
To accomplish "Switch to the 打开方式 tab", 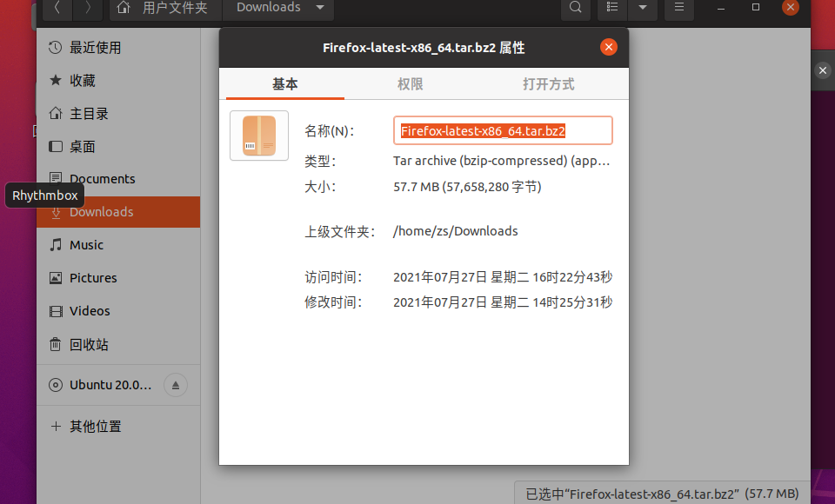I will click(x=549, y=84).
